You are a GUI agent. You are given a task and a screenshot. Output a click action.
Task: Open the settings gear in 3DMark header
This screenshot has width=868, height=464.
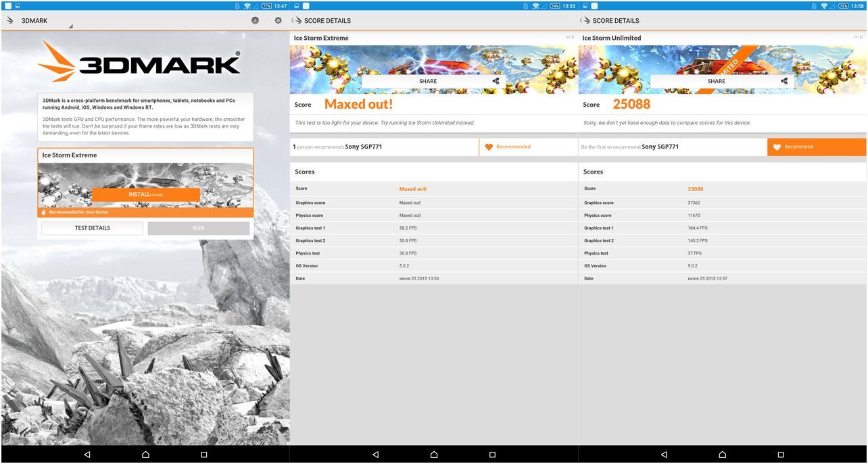[x=278, y=20]
